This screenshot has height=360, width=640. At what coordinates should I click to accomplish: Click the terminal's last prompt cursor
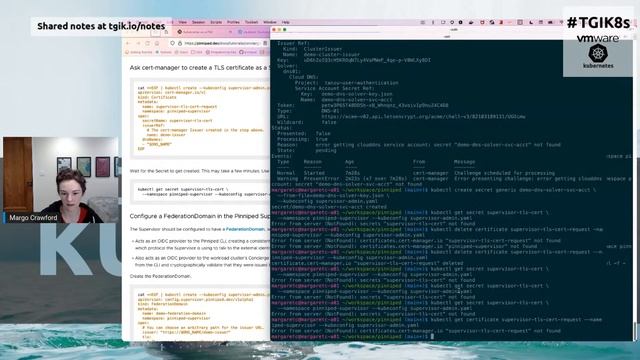click(x=432, y=337)
